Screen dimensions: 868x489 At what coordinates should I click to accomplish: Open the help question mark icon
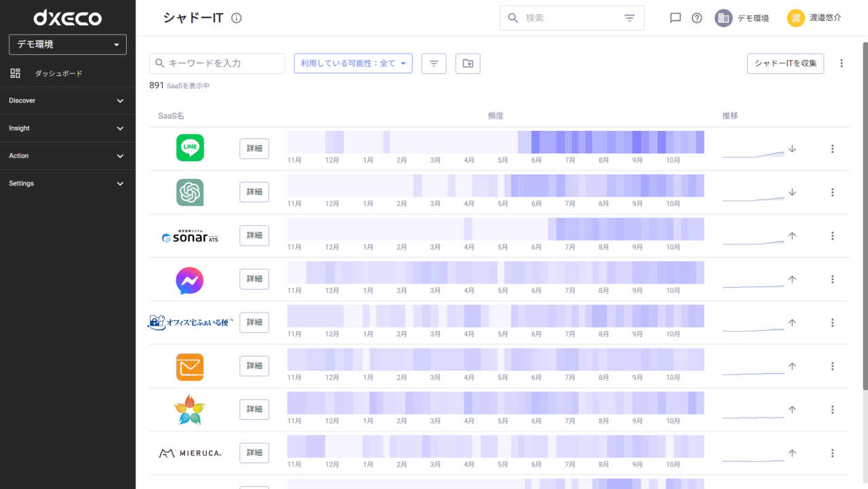point(696,18)
